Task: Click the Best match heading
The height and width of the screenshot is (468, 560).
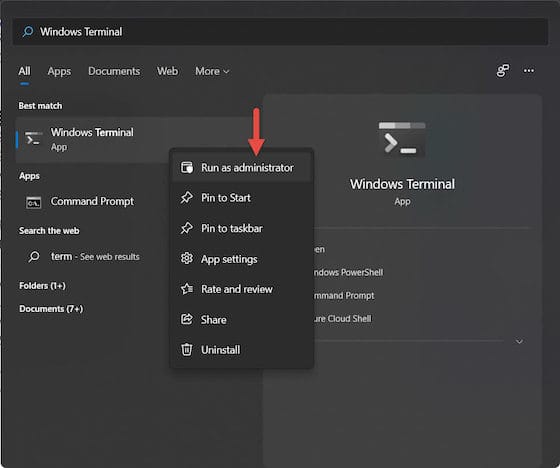Action: tap(40, 106)
